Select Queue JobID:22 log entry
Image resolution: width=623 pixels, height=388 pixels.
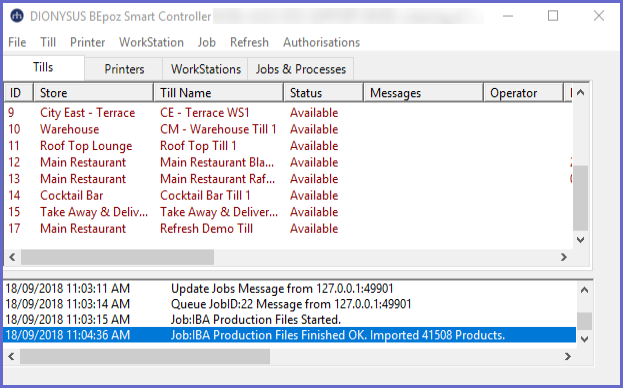(x=289, y=304)
